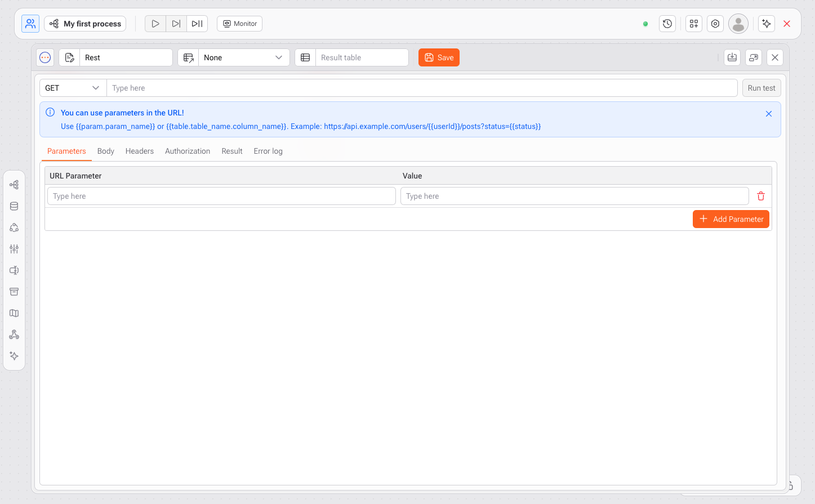Dismiss the URL parameters info banner
Image resolution: width=815 pixels, height=504 pixels.
(x=769, y=114)
